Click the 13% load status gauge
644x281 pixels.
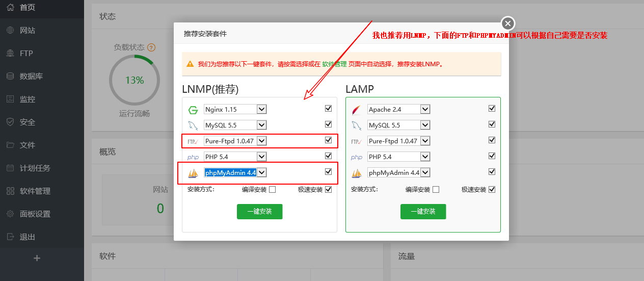135,80
